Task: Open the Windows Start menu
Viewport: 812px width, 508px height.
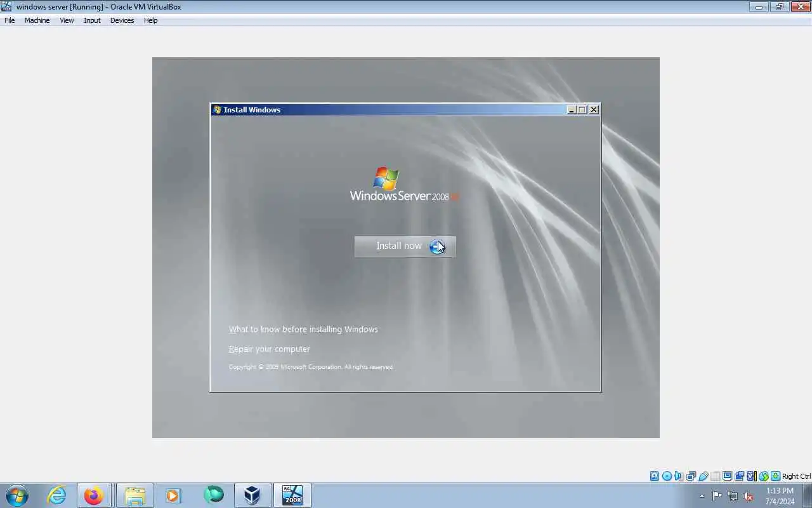Action: pos(17,495)
